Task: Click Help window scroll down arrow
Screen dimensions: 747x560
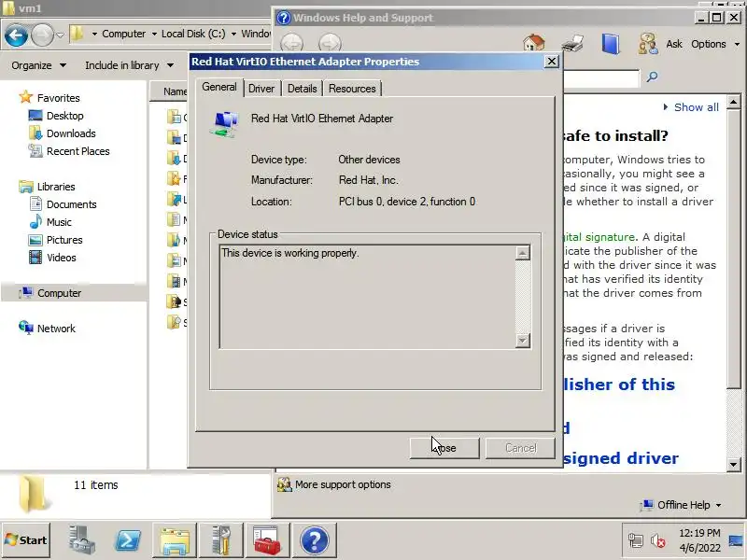Action: pyautogui.click(x=733, y=463)
